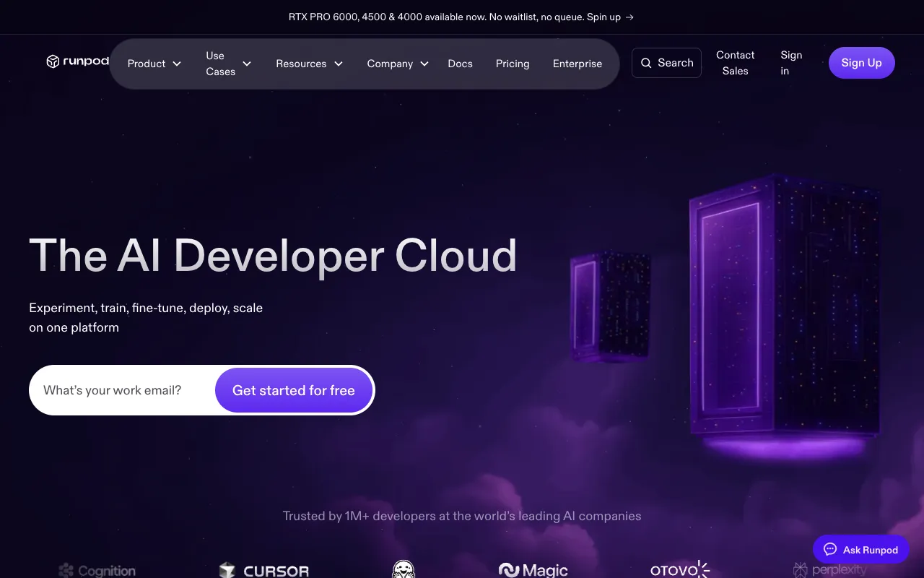Go to Docs

pyautogui.click(x=460, y=64)
